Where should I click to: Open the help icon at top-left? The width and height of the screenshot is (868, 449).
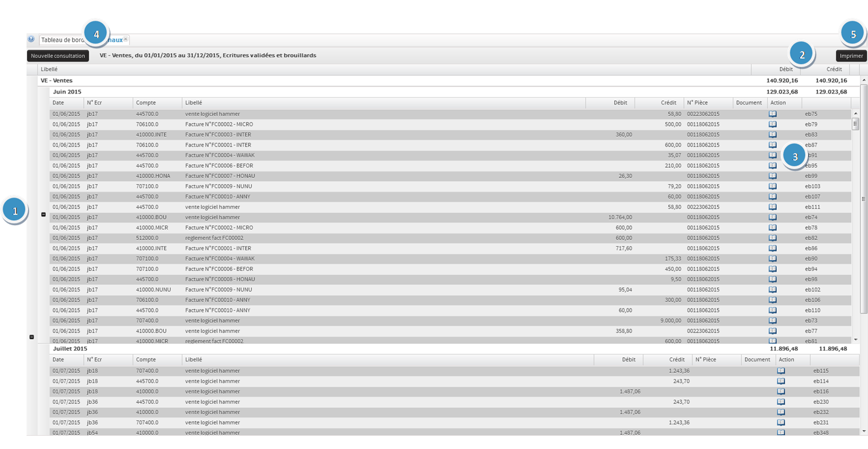[x=30, y=39]
